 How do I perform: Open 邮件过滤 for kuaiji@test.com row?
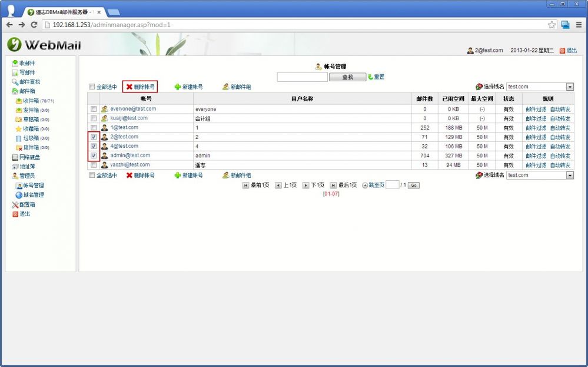(x=536, y=118)
